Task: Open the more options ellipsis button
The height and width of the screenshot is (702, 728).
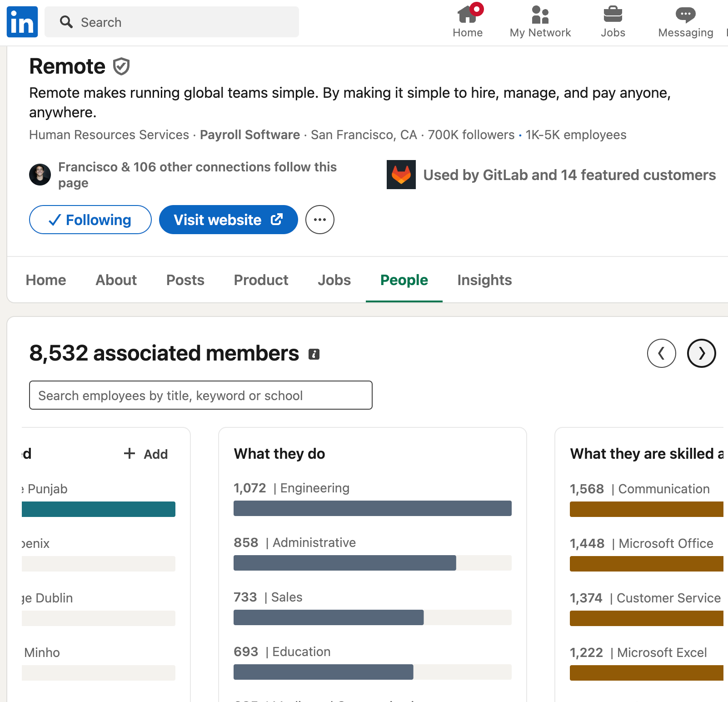Action: click(x=320, y=220)
